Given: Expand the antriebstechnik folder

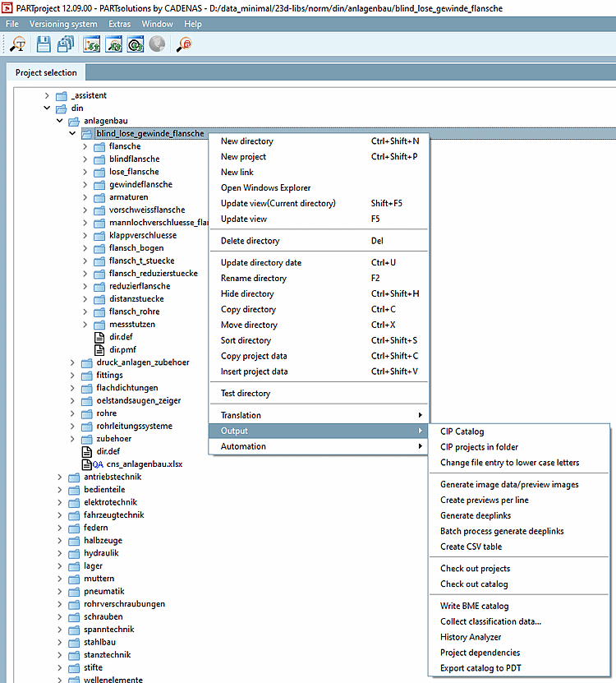Looking at the screenshot, I should coord(60,477).
